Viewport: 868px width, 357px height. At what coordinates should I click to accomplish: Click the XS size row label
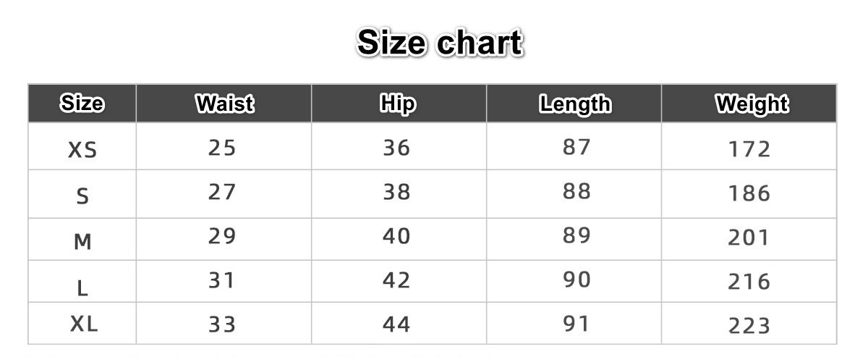click(x=82, y=150)
